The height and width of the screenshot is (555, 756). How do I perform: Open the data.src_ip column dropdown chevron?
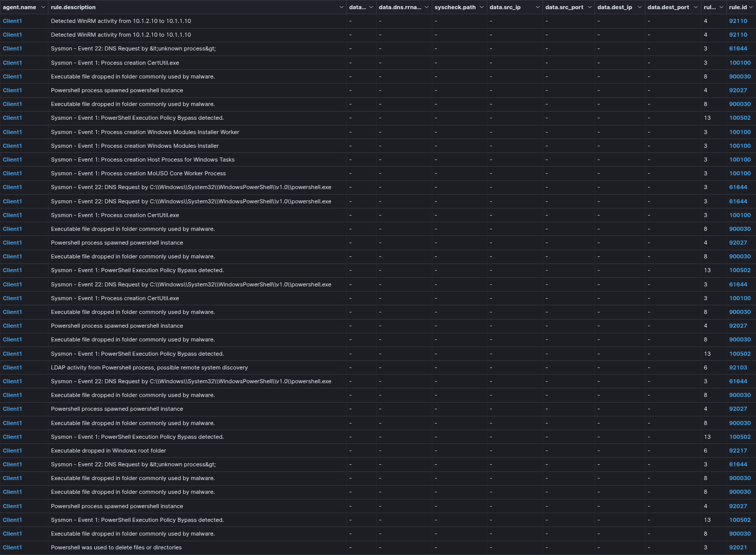[x=537, y=7]
